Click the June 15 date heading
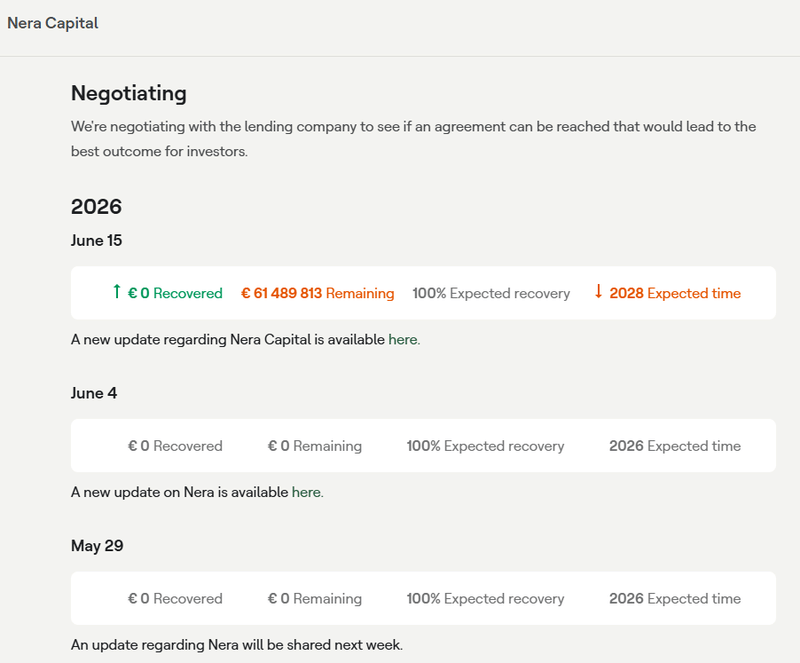The image size is (800, 663). (96, 240)
